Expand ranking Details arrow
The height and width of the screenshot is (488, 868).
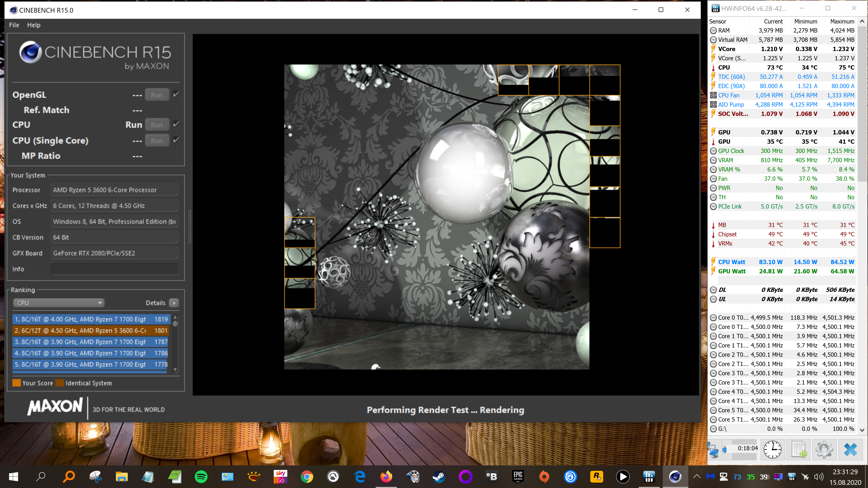tap(174, 303)
